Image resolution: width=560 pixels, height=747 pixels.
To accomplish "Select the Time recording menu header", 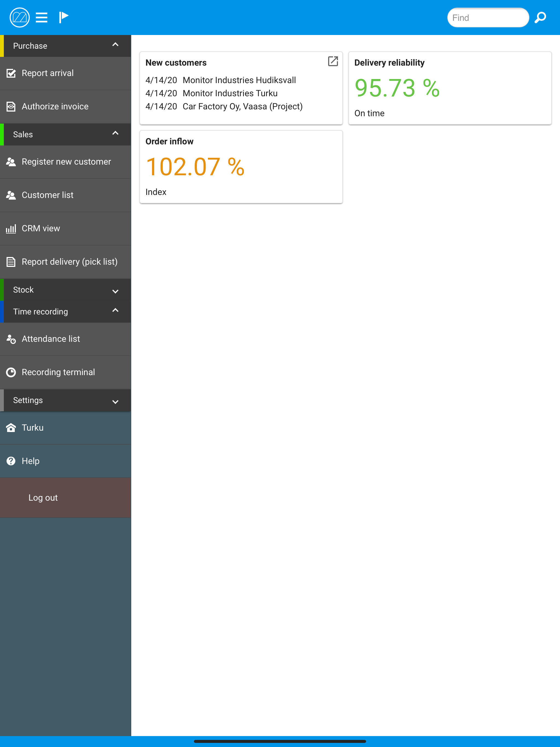I will 66,312.
